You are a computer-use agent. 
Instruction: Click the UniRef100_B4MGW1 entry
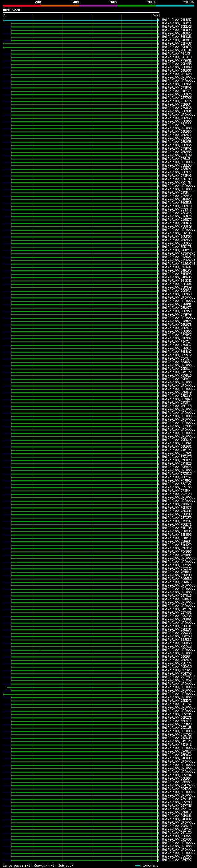pyautogui.click(x=177, y=37)
